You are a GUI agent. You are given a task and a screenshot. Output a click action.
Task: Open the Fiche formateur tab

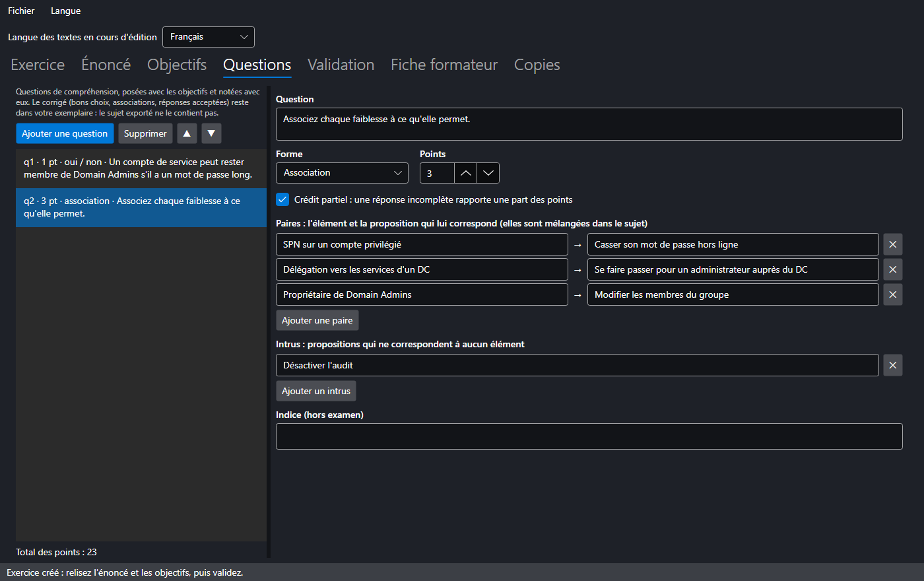tap(444, 65)
